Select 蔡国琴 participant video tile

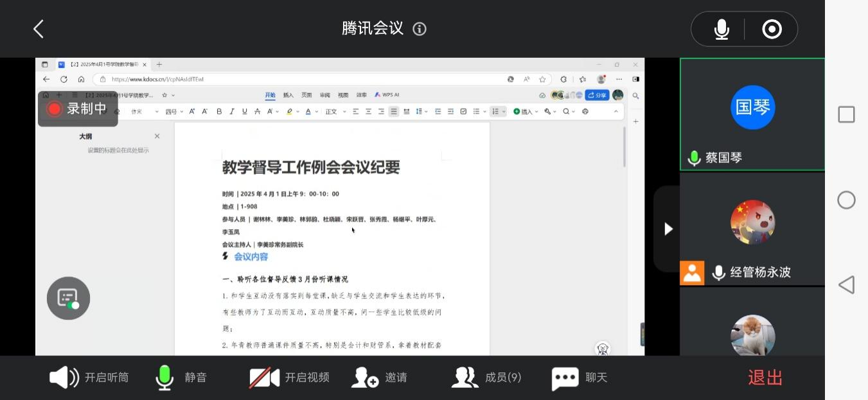click(x=752, y=114)
